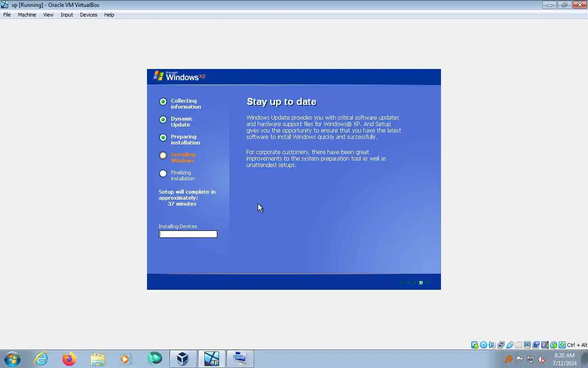Click the Finalizing installation step indicator

163,173
